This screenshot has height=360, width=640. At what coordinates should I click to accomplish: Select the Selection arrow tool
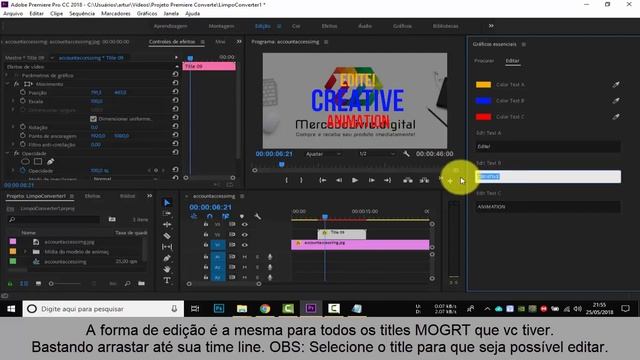(x=167, y=202)
